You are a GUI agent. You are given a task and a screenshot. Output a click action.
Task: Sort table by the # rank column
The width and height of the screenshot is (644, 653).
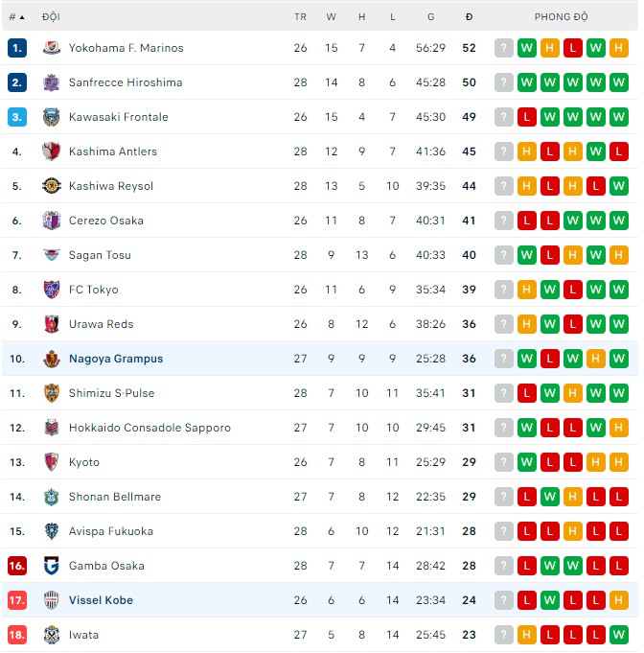click(x=16, y=17)
